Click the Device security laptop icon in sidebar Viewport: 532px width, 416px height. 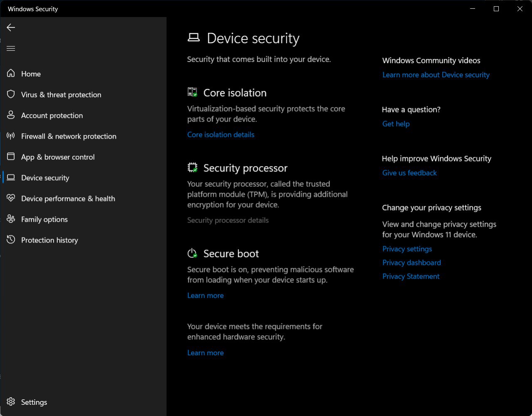pyautogui.click(x=11, y=178)
